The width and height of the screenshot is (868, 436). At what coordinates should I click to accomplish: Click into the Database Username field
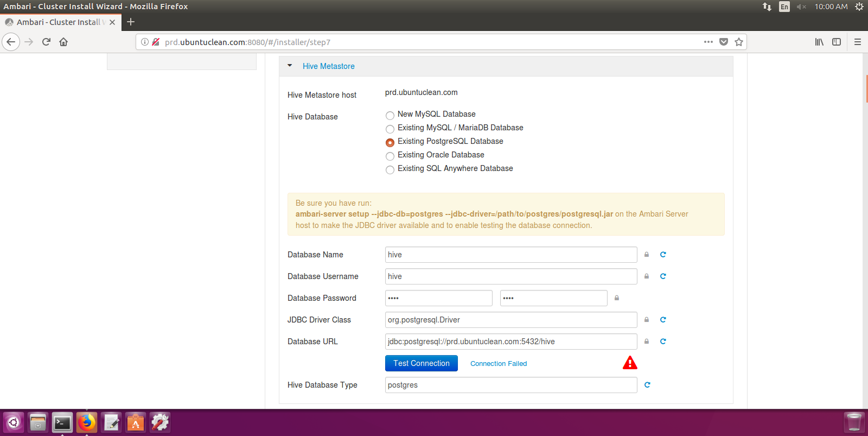(x=511, y=276)
